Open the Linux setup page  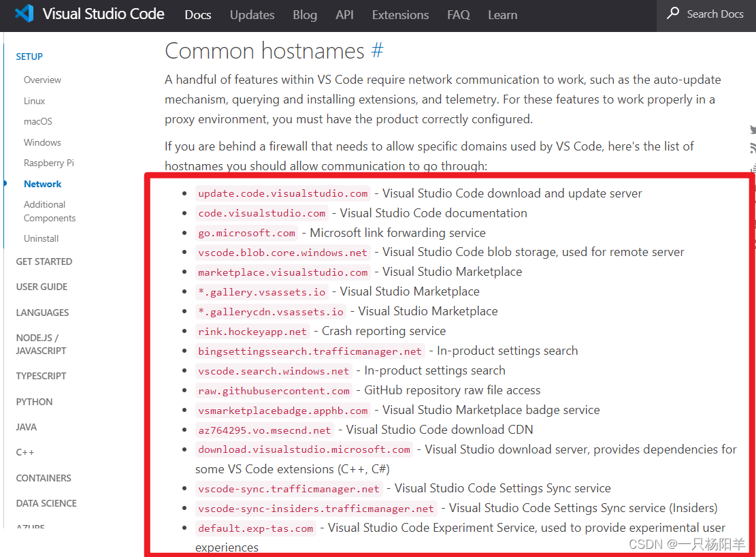click(34, 101)
